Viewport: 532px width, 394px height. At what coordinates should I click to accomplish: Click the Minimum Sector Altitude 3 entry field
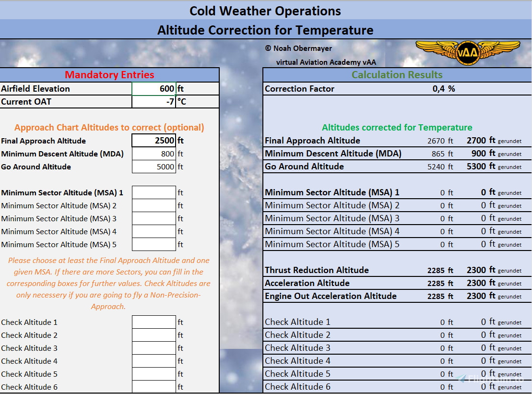point(154,218)
